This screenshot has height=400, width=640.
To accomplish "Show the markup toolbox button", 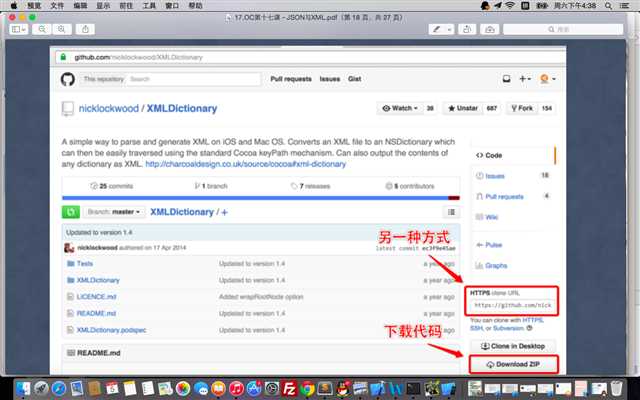I will tap(489, 29).
